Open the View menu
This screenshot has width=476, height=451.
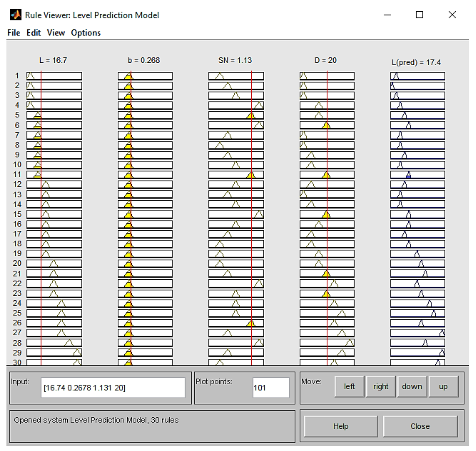(56, 33)
